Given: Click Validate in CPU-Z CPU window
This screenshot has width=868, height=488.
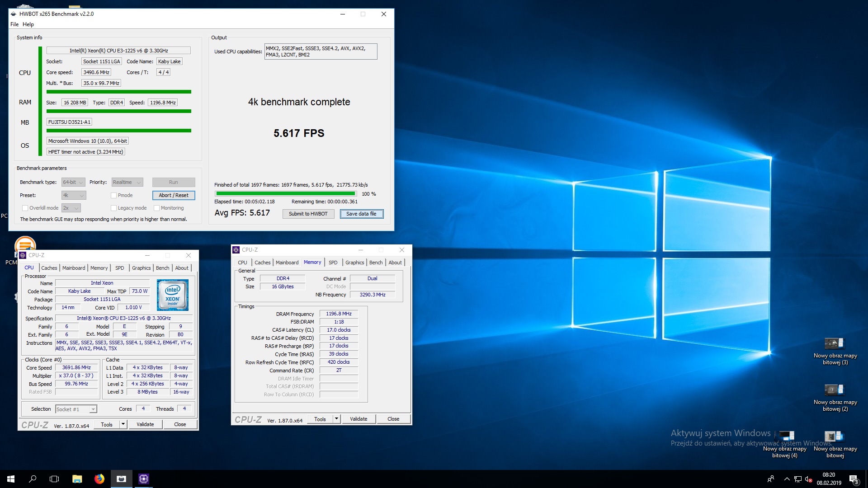Looking at the screenshot, I should pyautogui.click(x=145, y=424).
